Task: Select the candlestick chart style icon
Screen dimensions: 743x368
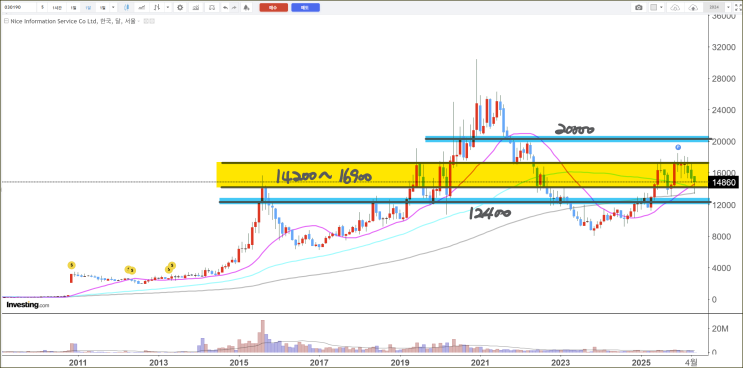Action: (x=127, y=7)
